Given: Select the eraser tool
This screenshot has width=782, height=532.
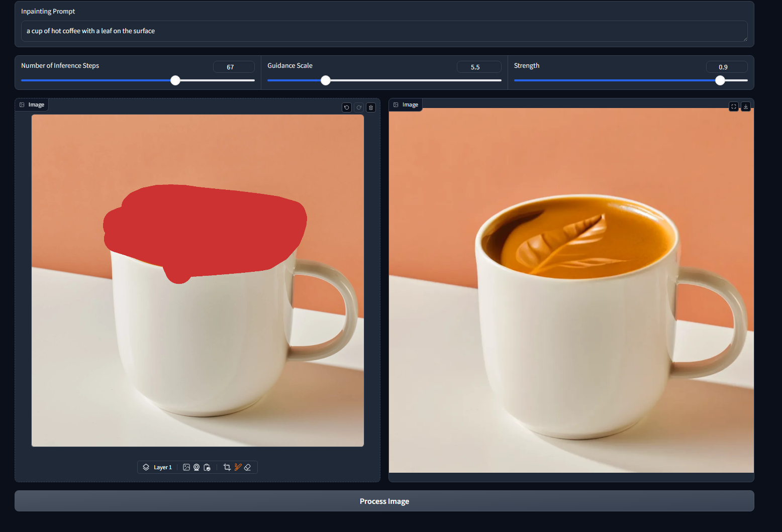Looking at the screenshot, I should 247,467.
